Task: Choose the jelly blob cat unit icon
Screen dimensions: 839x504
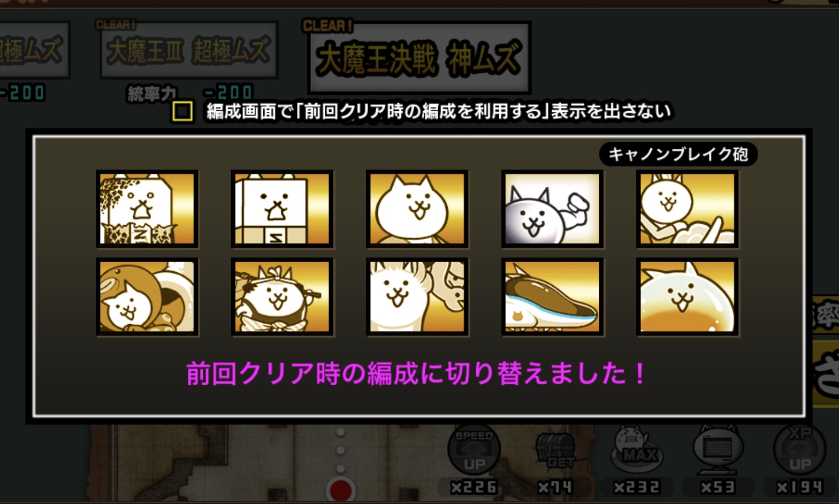Action: click(x=687, y=297)
